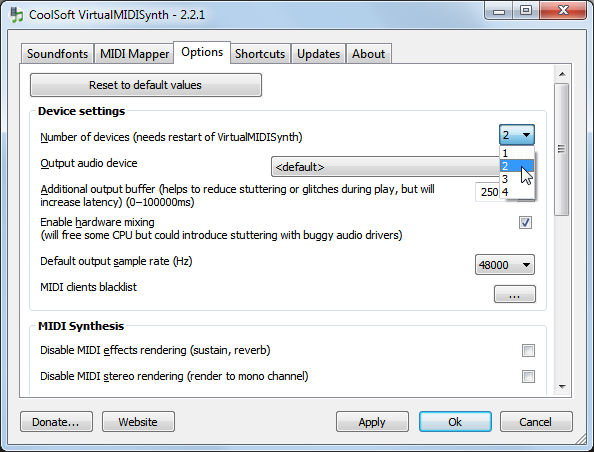Click the Apply button
The image size is (594, 452).
tap(372, 422)
